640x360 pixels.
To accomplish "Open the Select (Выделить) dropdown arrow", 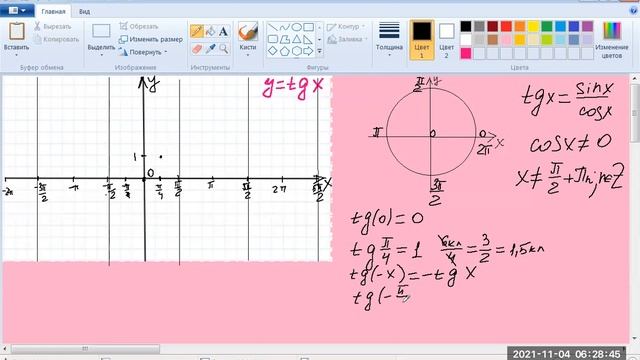I will point(101,55).
